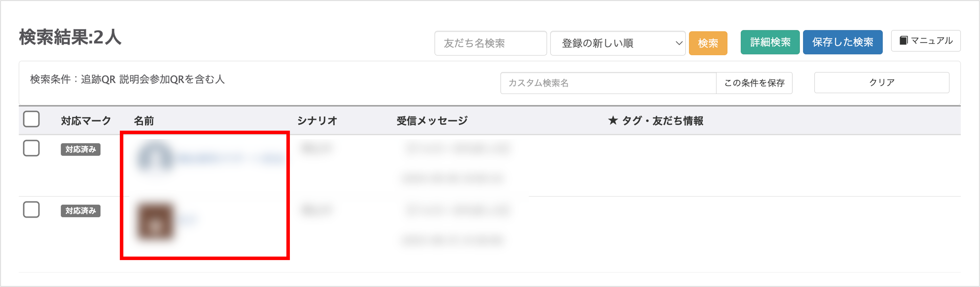Open 詳細検索 advanced search
The height and width of the screenshot is (287, 980).
[770, 42]
